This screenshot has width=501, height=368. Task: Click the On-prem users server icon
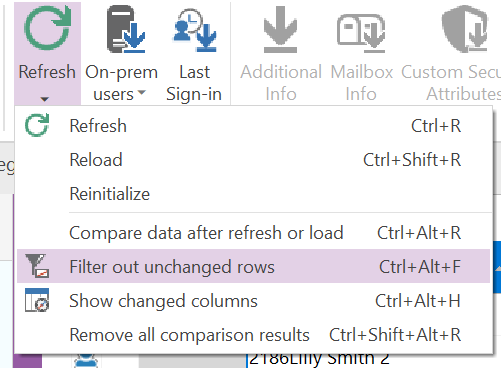pos(126,29)
